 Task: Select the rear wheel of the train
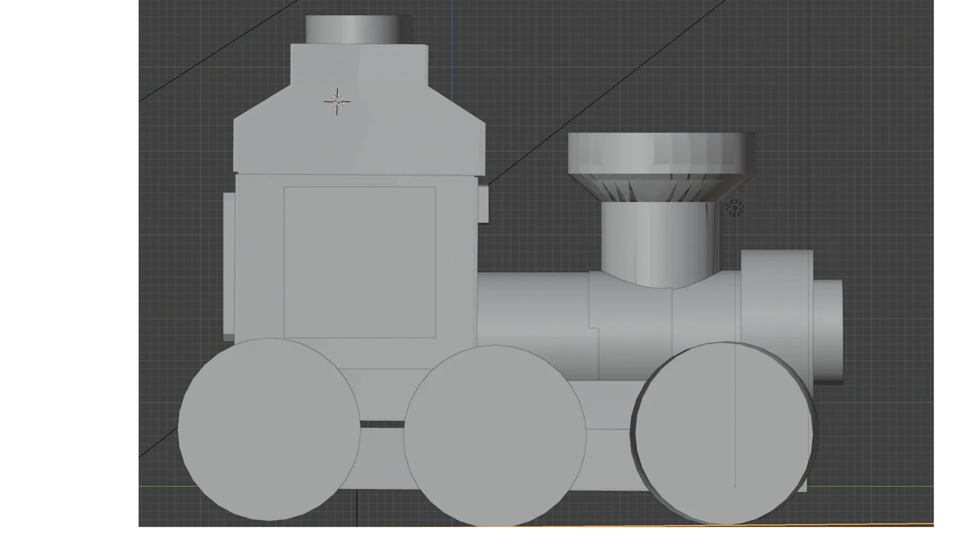268,429
